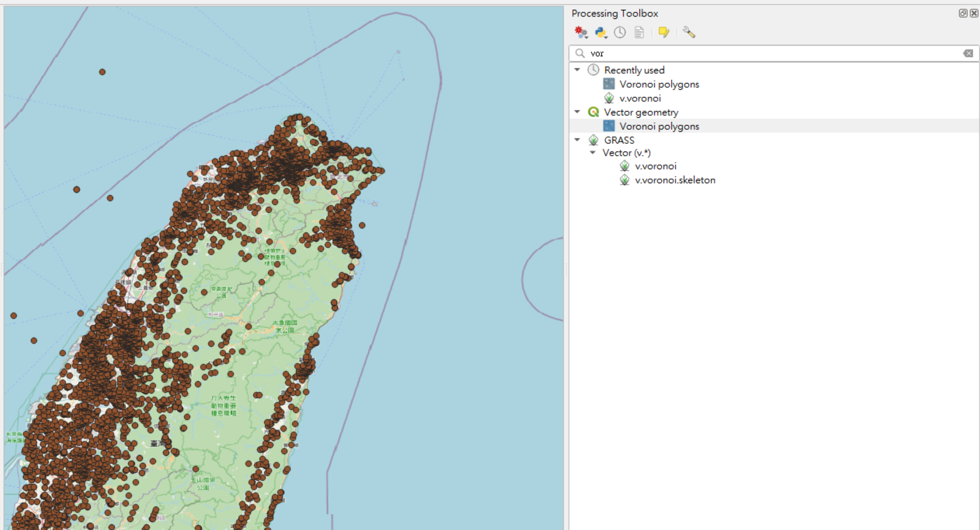Select the v.voronoi.skeleton algorithm

pos(674,180)
